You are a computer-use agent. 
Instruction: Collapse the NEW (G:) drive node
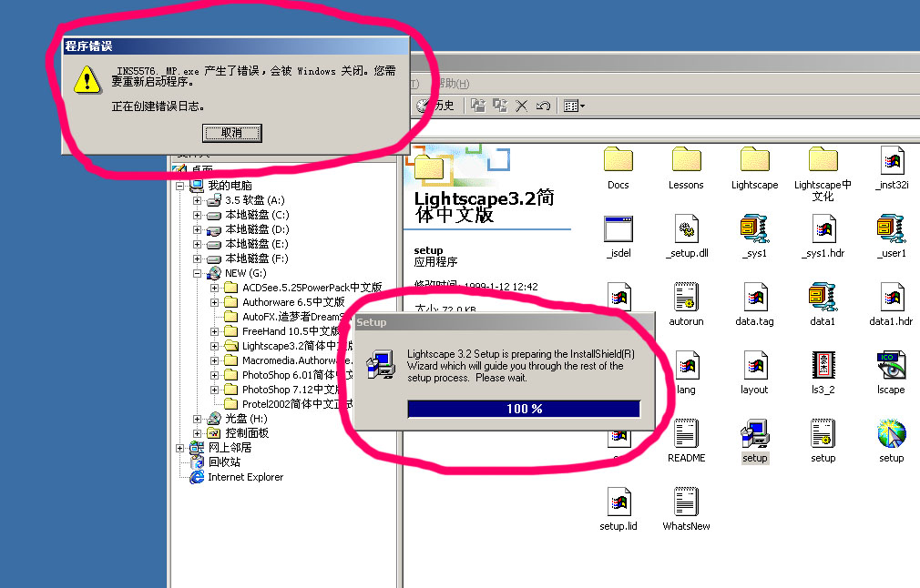pyautogui.click(x=197, y=274)
